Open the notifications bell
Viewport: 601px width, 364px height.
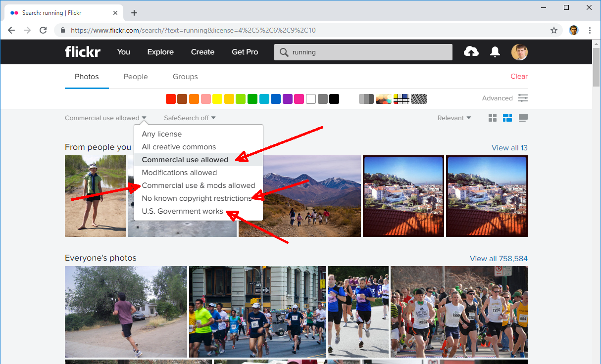click(x=495, y=52)
